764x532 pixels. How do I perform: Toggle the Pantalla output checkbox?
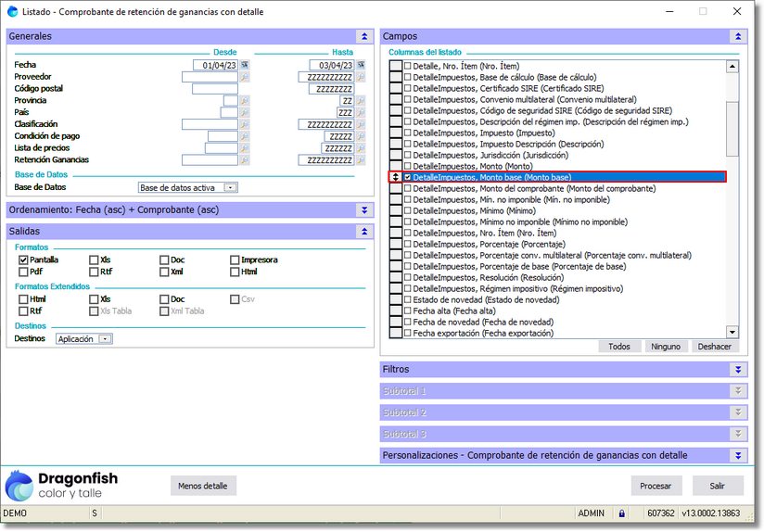pyautogui.click(x=23, y=260)
